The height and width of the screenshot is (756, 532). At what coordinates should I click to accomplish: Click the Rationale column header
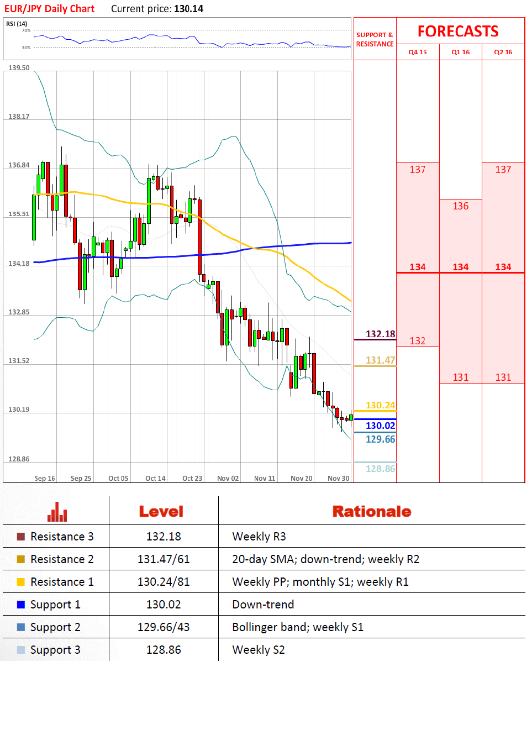[371, 512]
